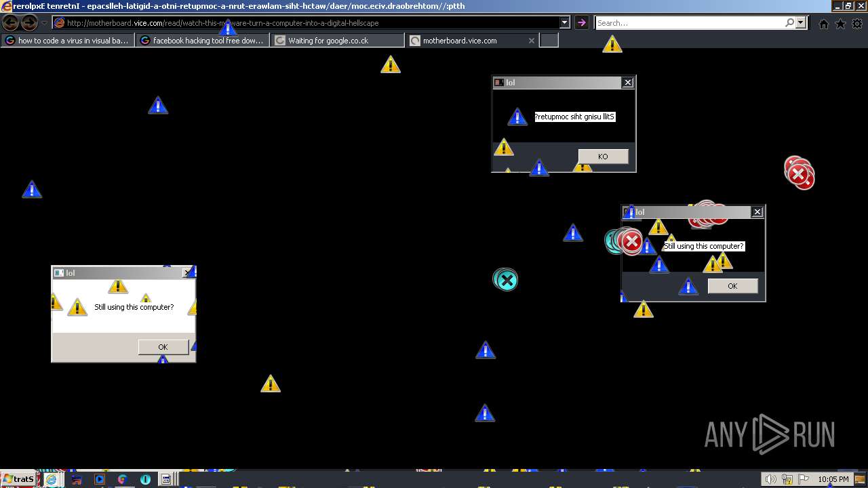868x488 pixels.
Task: Open the network tray icon
Action: [787, 479]
